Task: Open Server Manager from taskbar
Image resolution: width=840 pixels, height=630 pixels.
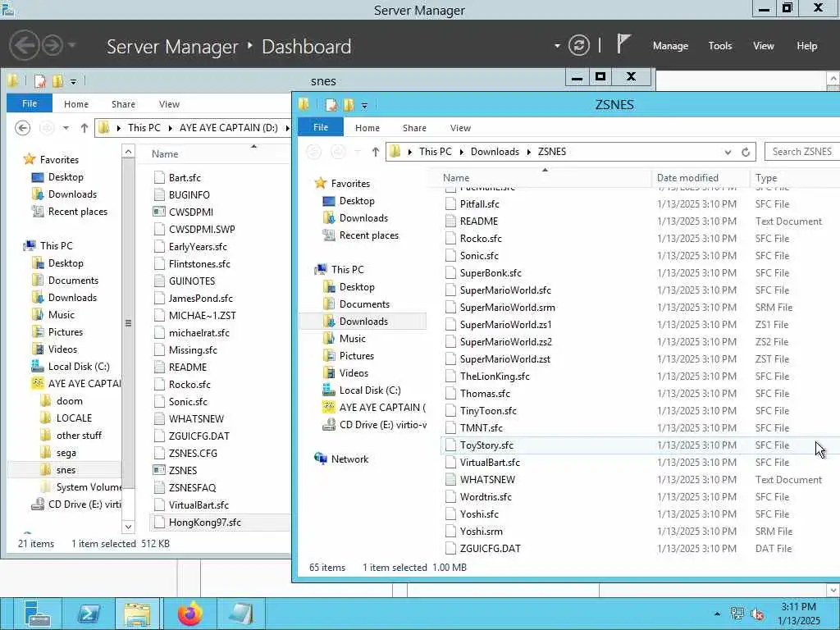Action: pyautogui.click(x=37, y=614)
